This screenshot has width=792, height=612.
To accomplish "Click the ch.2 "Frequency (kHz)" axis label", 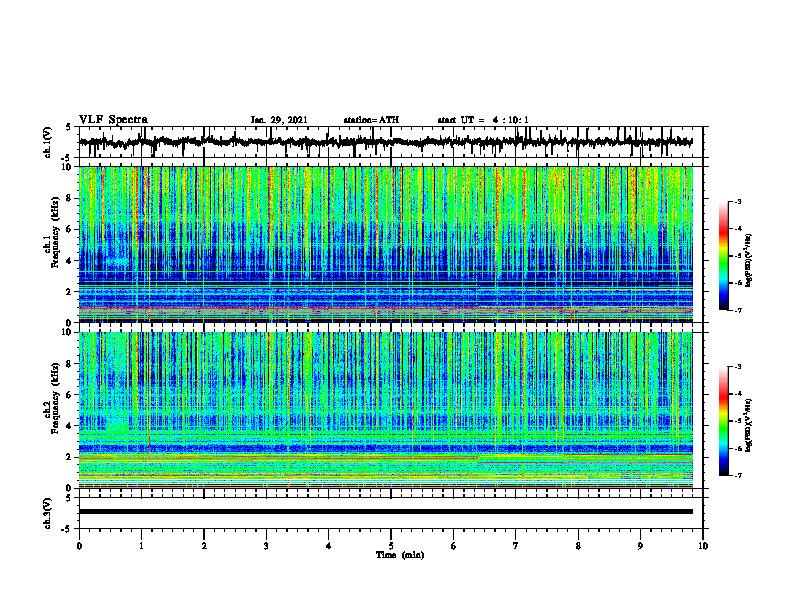I will pos(56,398).
